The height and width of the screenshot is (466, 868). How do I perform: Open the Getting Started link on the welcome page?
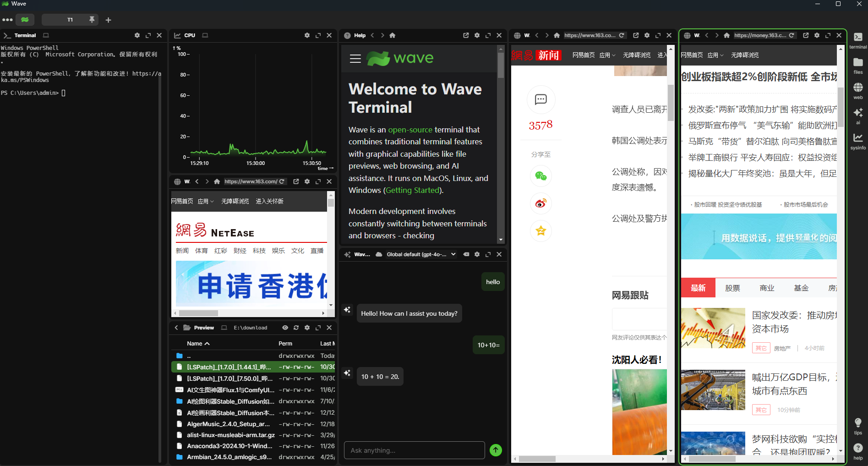(x=412, y=190)
